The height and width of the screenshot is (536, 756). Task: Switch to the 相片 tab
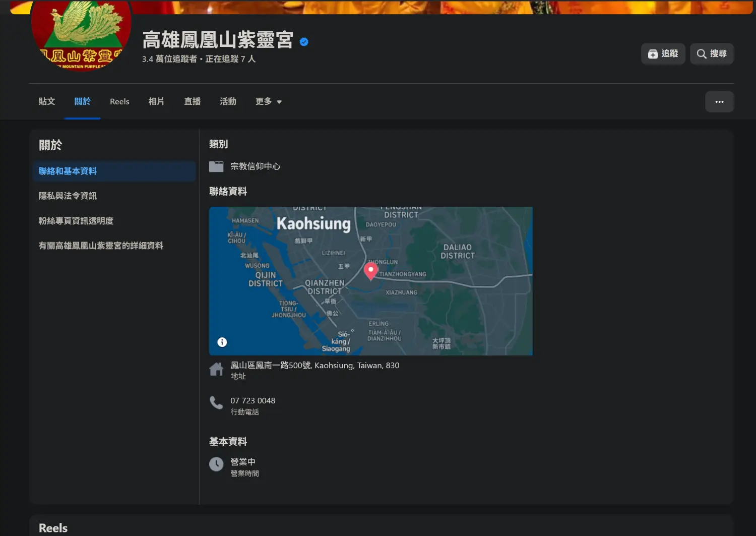point(156,102)
